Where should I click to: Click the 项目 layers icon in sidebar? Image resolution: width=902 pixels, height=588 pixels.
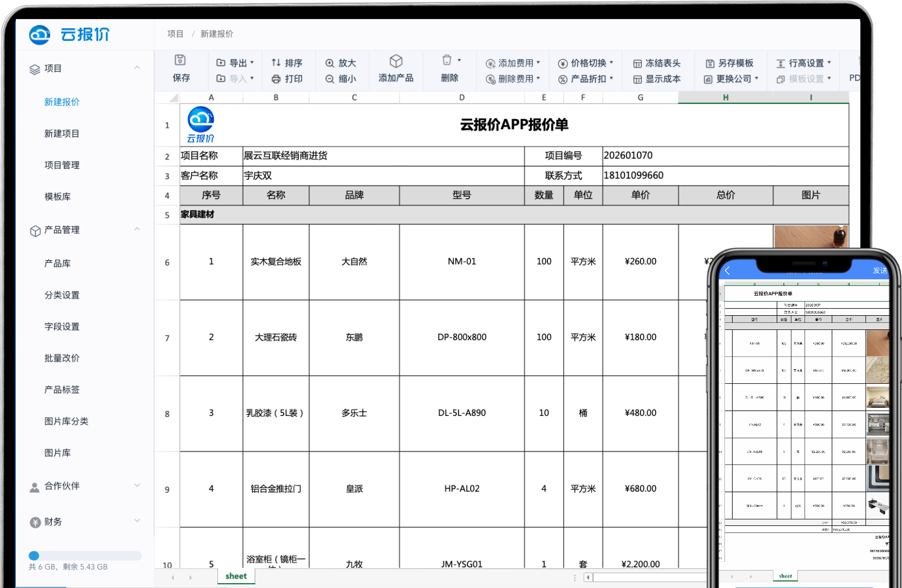35,69
